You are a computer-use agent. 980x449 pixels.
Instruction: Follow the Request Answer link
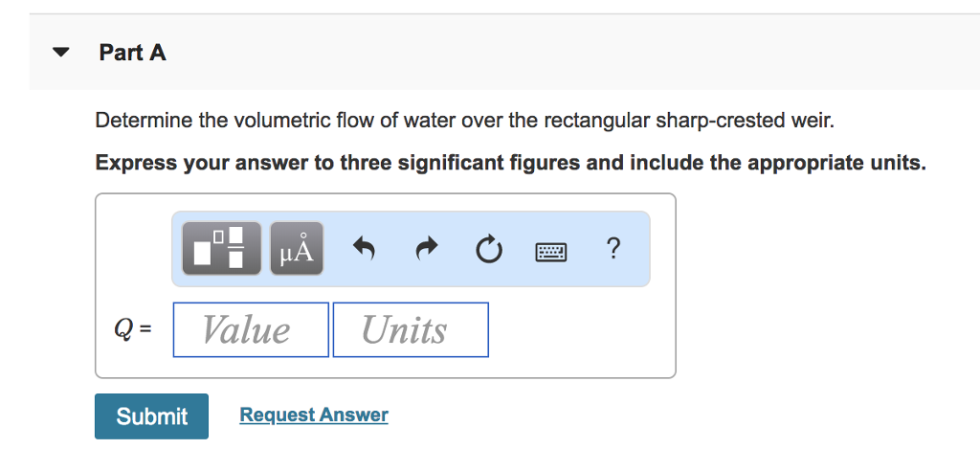[314, 415]
